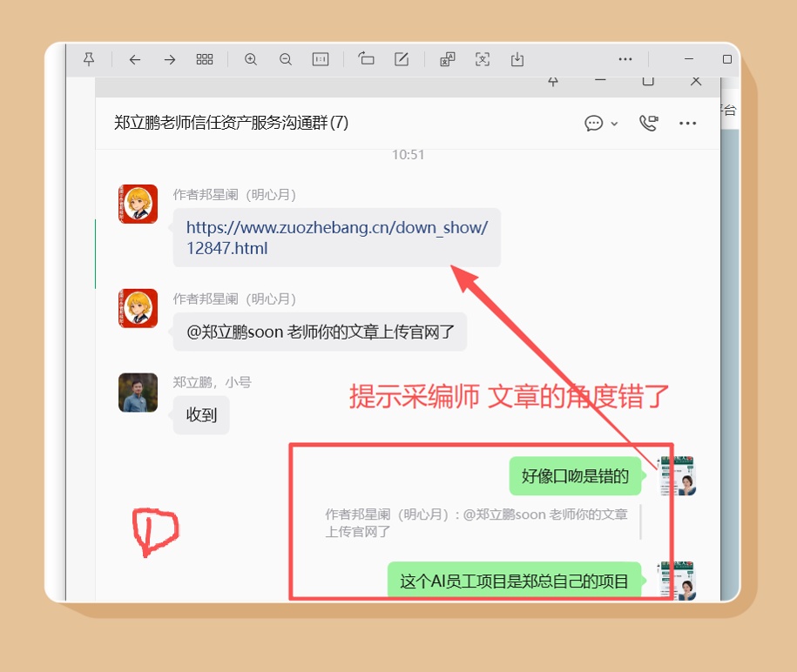Open the zuozhebang.cn article link
This screenshot has height=672, width=797.
tap(336, 238)
